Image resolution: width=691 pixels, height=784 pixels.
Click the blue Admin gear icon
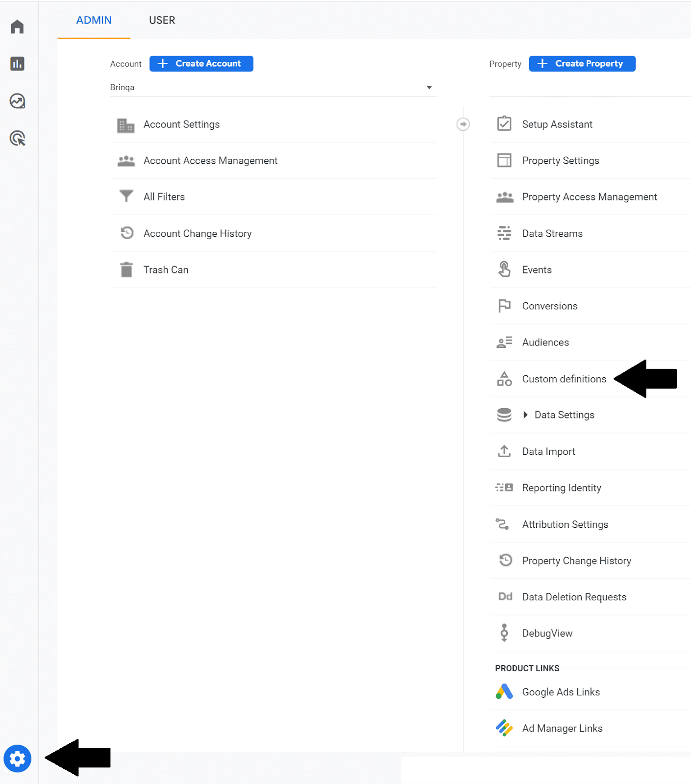pyautogui.click(x=18, y=759)
